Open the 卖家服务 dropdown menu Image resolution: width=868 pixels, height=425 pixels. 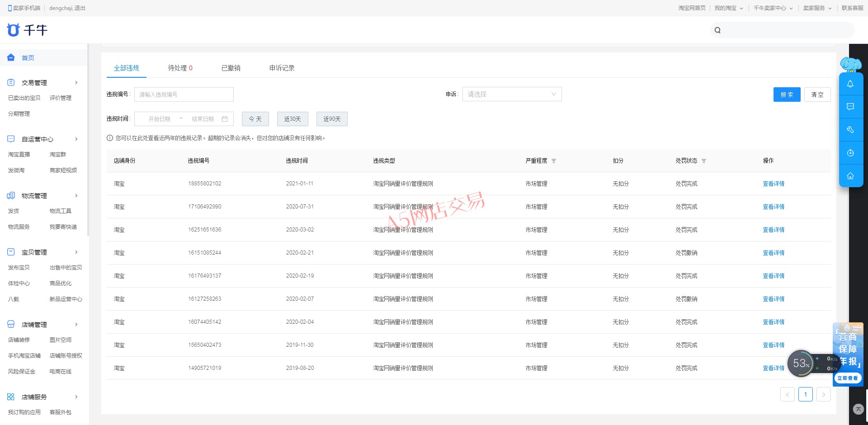pyautogui.click(x=817, y=8)
